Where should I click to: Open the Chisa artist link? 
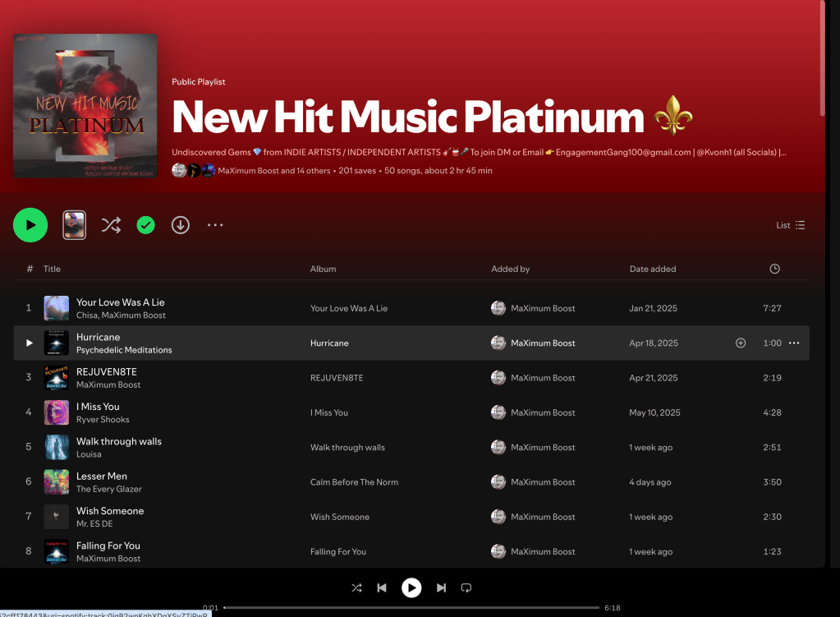pyautogui.click(x=86, y=315)
